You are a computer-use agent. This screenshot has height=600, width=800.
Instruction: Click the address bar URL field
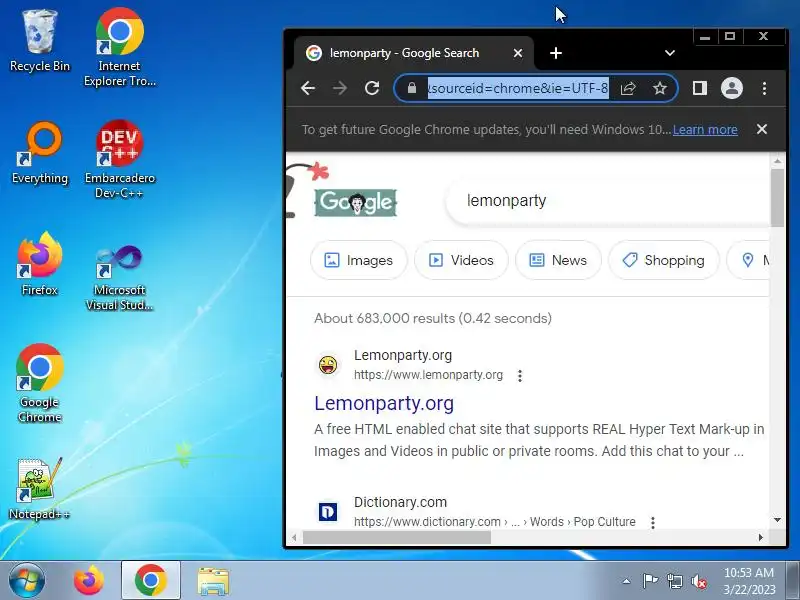(x=518, y=88)
